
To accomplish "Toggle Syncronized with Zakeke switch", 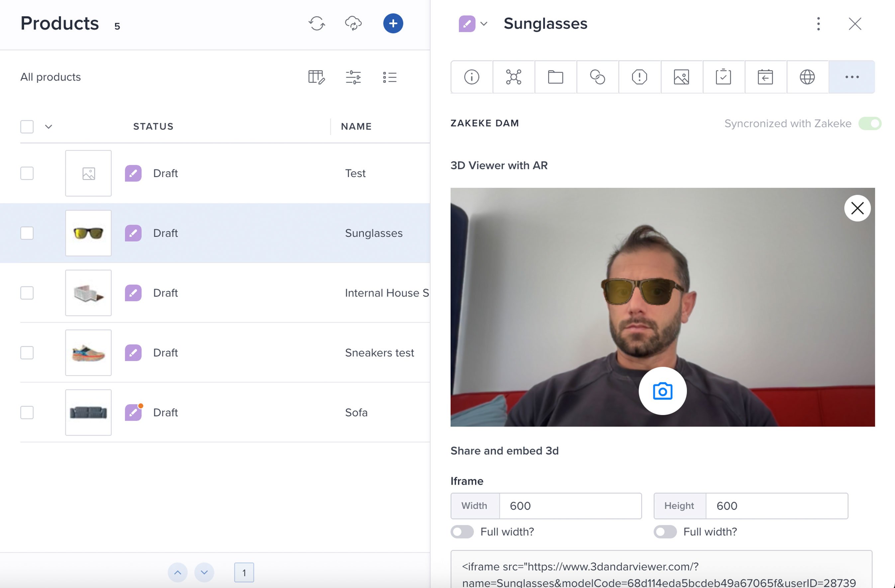I will 869,124.
